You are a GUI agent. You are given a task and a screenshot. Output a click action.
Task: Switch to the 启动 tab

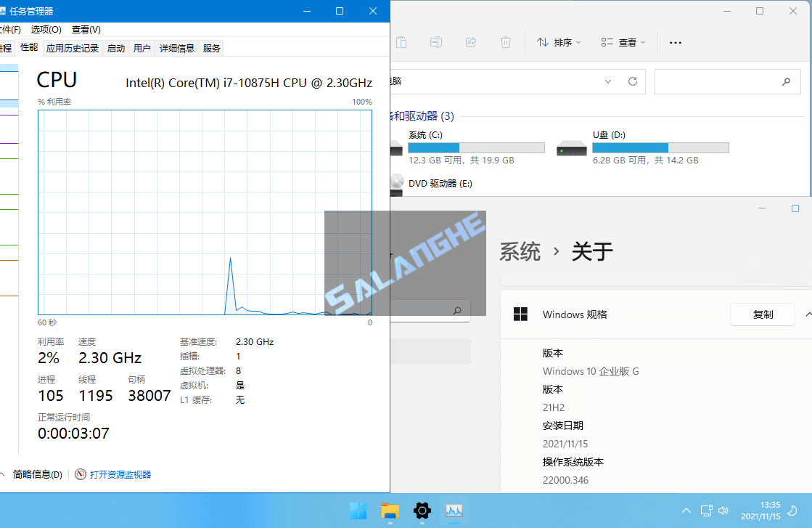[116, 48]
